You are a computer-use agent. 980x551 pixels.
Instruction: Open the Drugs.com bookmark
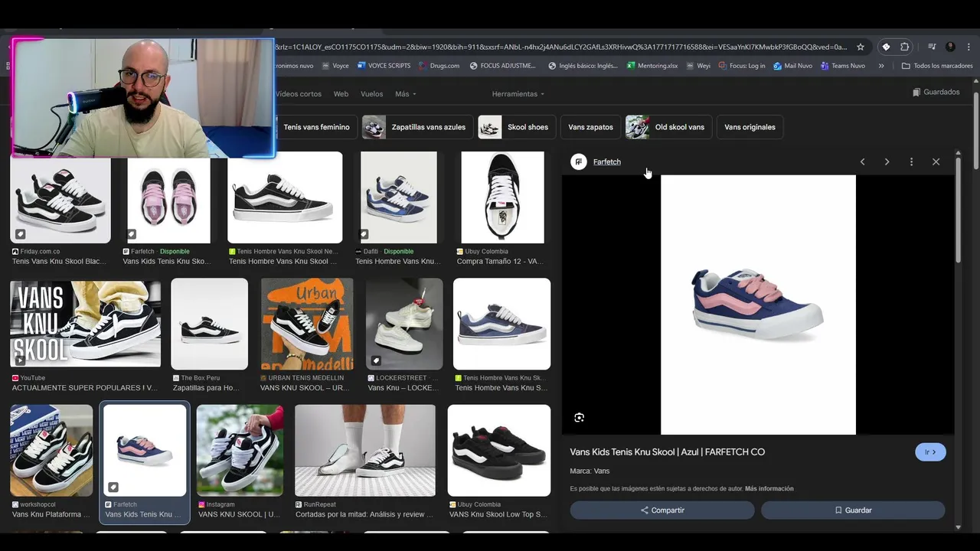[x=439, y=66]
